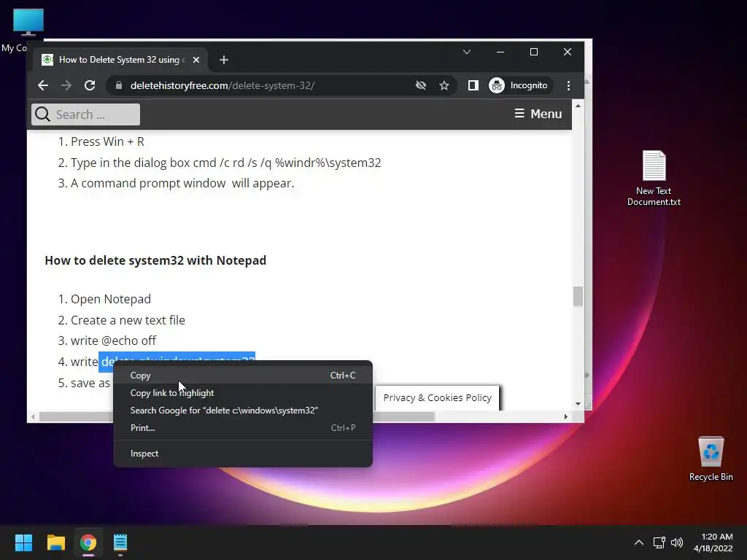Bookmark this page with the star icon
Screen dimensions: 747x560
pos(444,85)
